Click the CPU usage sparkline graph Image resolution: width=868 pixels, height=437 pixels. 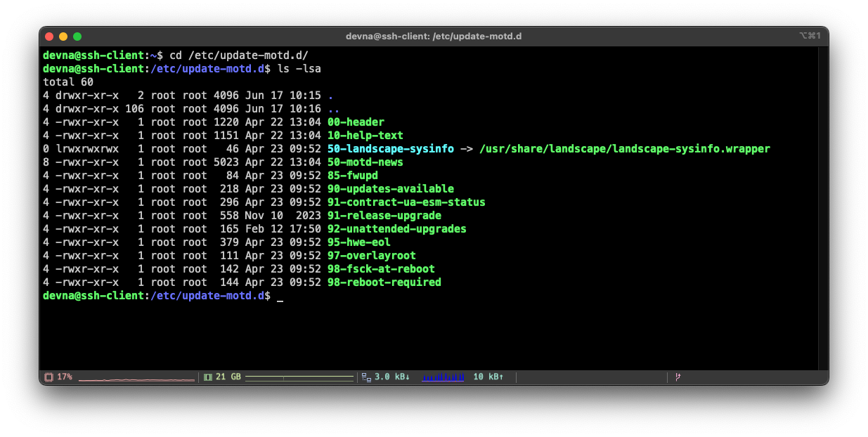pos(137,379)
